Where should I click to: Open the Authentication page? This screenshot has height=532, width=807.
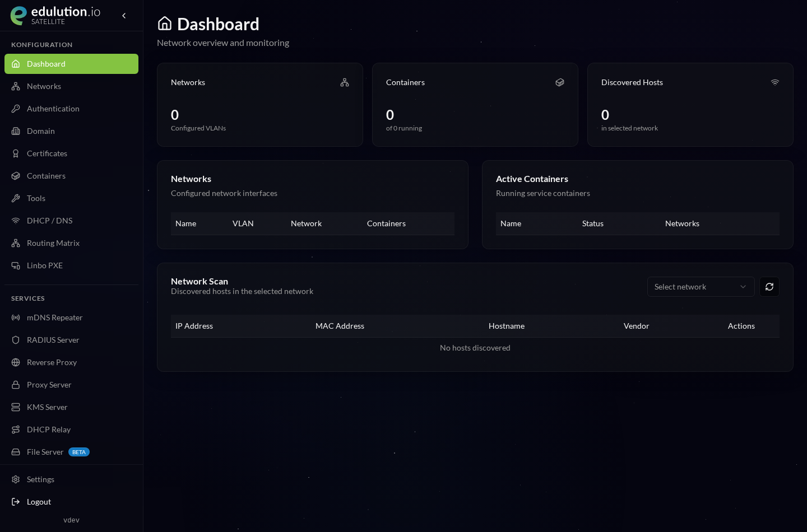[x=71, y=109]
